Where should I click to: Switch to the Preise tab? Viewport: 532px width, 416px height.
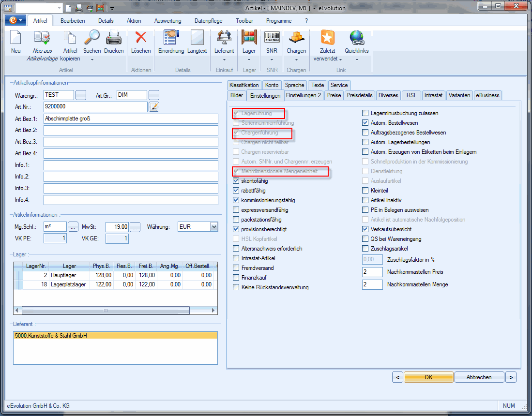click(334, 95)
